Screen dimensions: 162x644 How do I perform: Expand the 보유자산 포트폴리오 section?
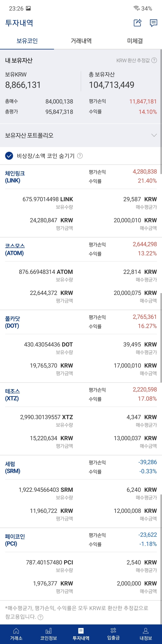(154, 135)
